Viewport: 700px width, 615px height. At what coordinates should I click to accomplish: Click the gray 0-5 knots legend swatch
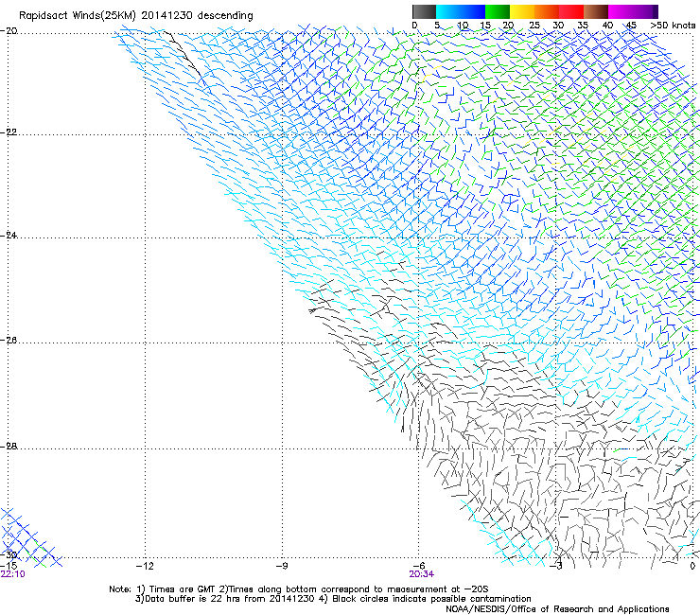click(x=424, y=11)
